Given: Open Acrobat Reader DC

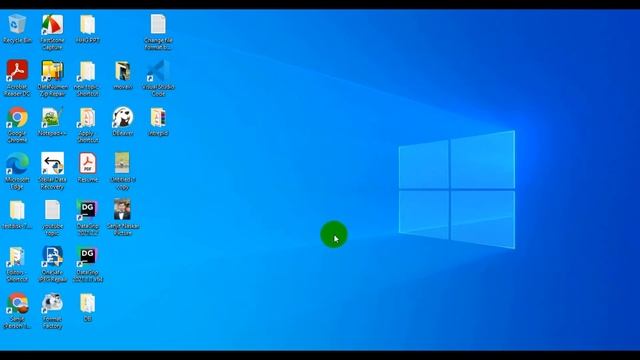Looking at the screenshot, I should tap(17, 78).
